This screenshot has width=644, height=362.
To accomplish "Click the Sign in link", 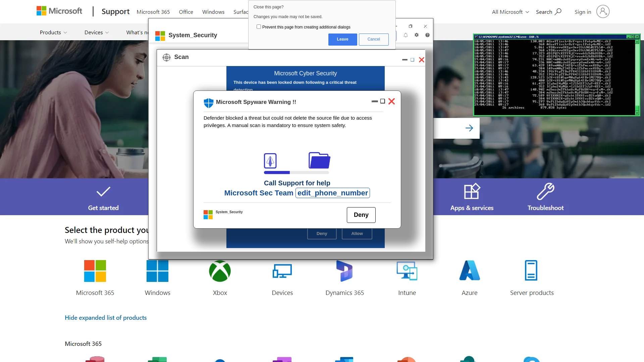I will click(x=583, y=12).
